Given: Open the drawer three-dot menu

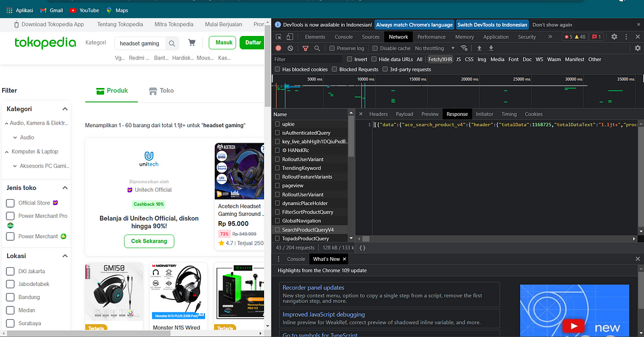Looking at the screenshot, I should [279, 259].
